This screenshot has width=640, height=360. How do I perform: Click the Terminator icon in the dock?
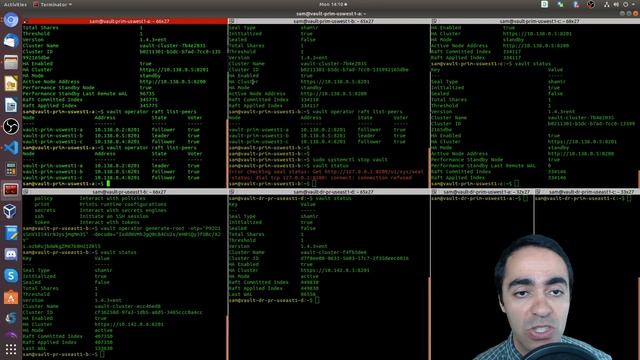pyautogui.click(x=11, y=190)
